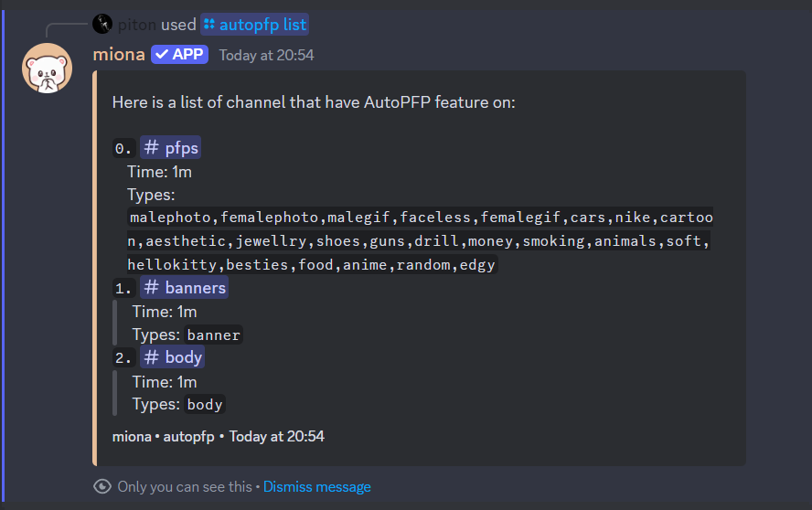This screenshot has width=812, height=510.
Task: Click the verified APP badge
Action: coord(180,54)
